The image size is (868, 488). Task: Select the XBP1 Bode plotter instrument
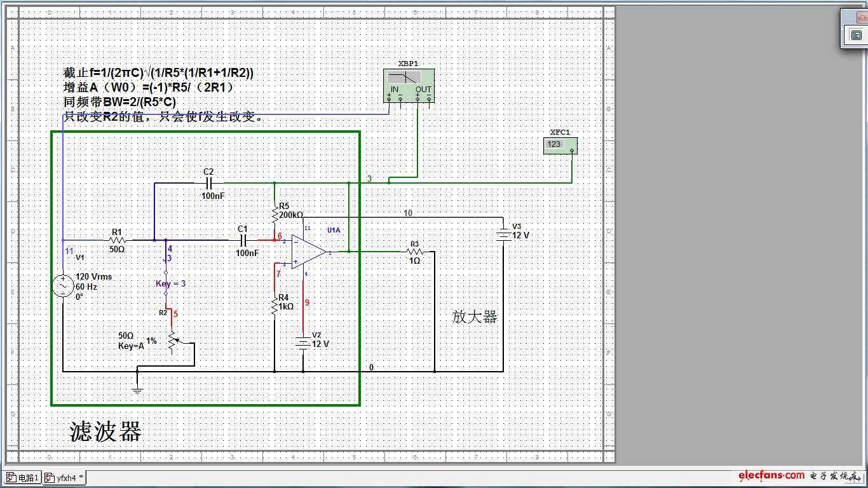409,86
